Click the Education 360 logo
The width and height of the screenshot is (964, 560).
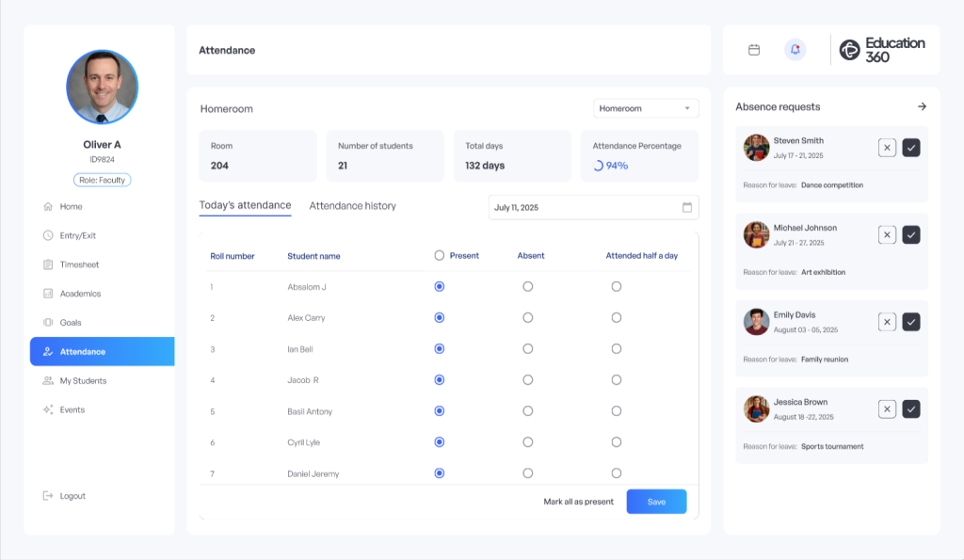[882, 50]
